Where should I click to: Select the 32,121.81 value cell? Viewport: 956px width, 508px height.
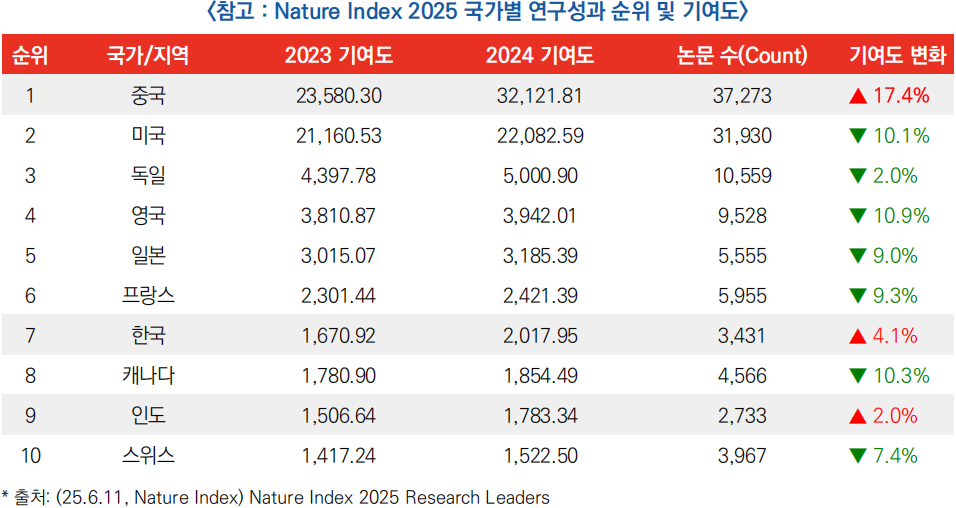click(x=539, y=96)
